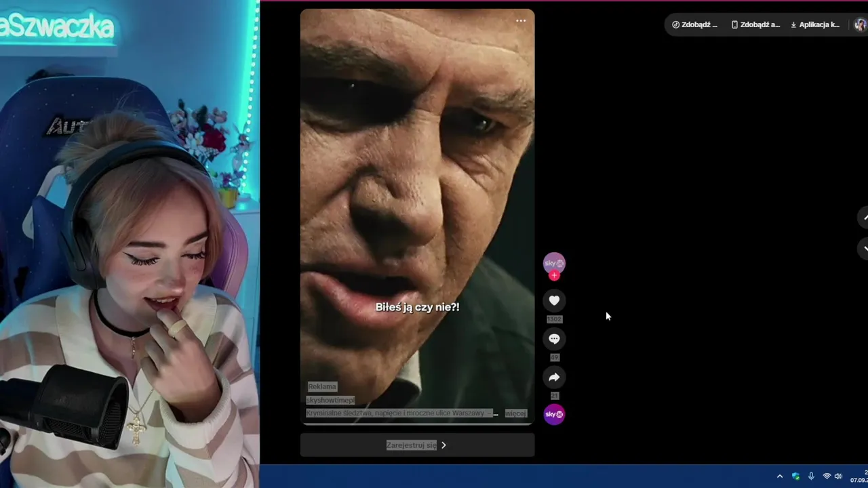Open the volume speaker tray icon

pyautogui.click(x=838, y=476)
